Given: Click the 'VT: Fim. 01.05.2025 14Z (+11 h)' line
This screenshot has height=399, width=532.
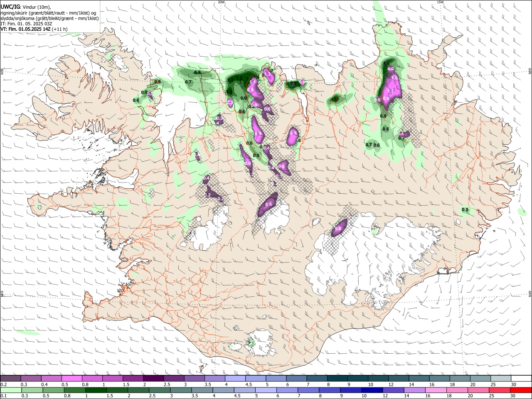Looking at the screenshot, I should (x=34, y=29).
